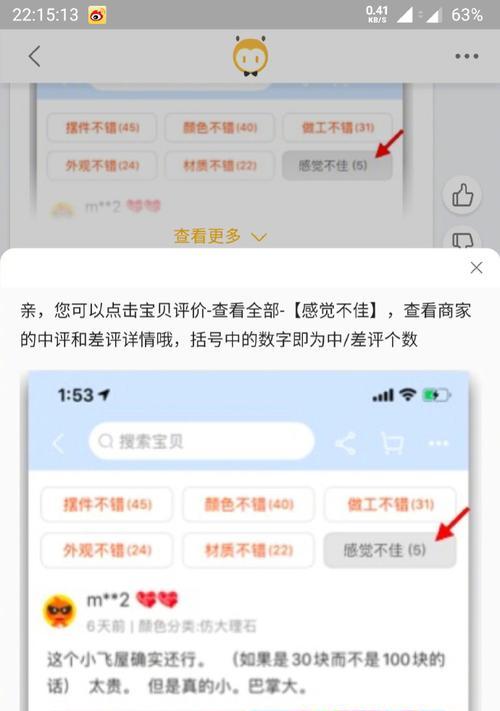Tap reviewer m**2's angry face avatar
The height and width of the screenshot is (711, 500).
59,610
